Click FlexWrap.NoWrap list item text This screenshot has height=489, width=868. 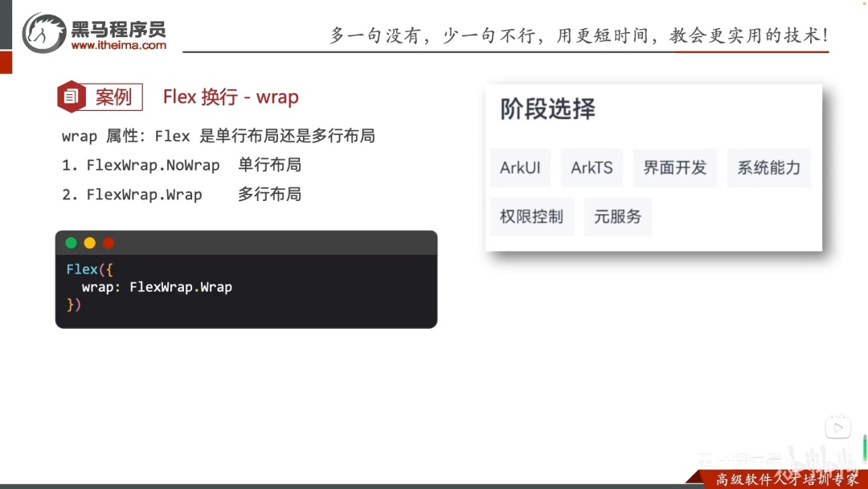(153, 165)
